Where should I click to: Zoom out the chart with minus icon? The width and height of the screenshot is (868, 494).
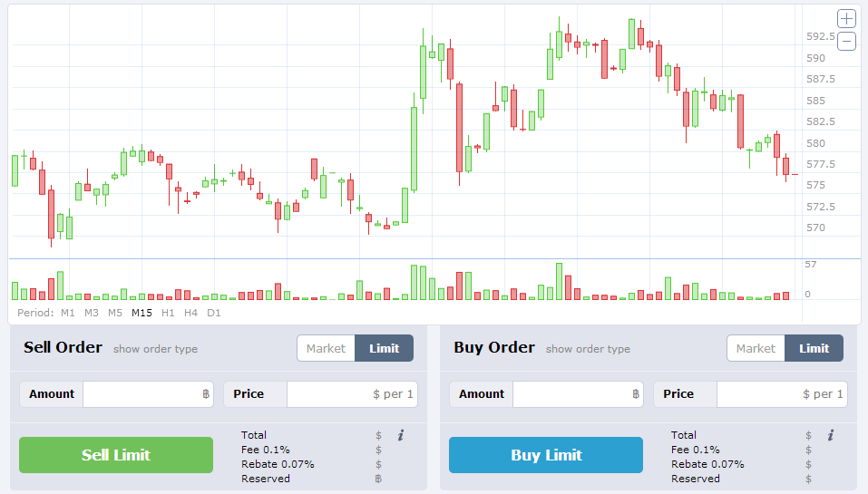[x=846, y=41]
